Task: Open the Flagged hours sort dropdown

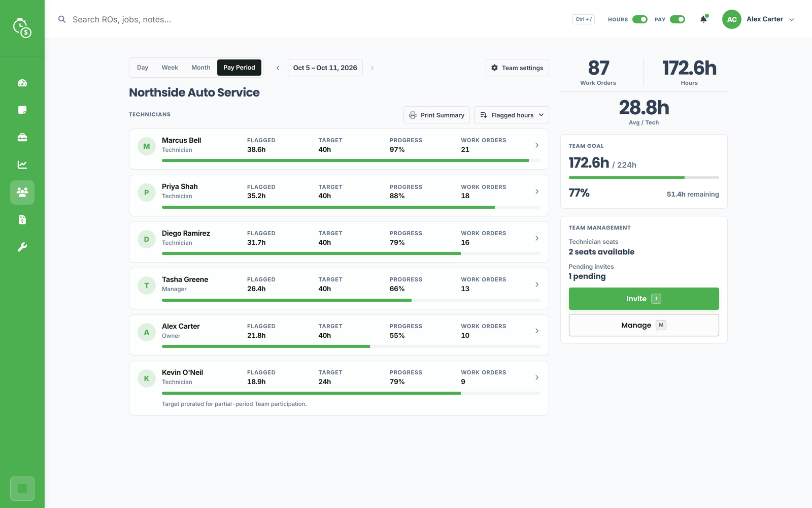Action: pos(512,115)
